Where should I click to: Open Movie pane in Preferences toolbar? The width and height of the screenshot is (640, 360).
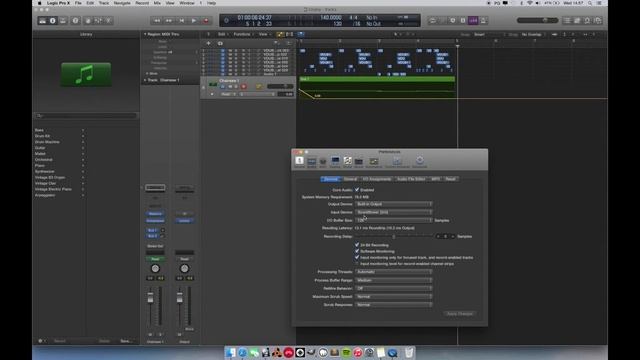[x=358, y=162]
